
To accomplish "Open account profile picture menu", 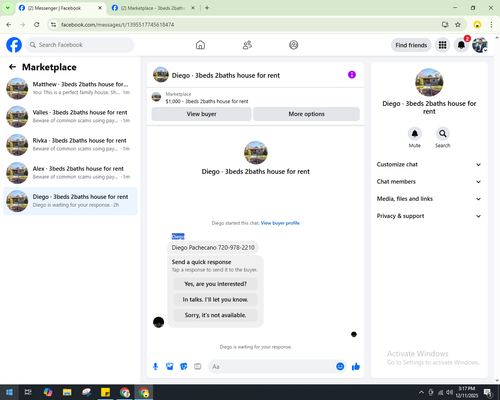I will [480, 45].
